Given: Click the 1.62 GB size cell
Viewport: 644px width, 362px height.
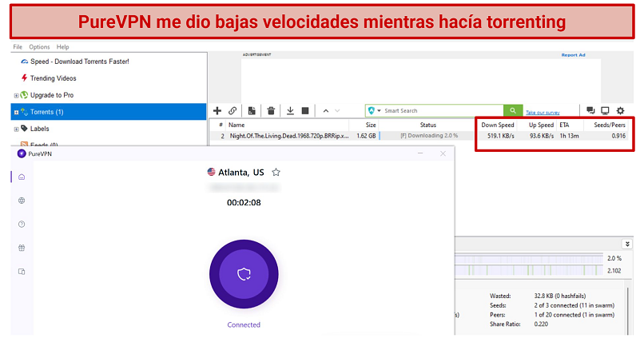Looking at the screenshot, I should click(x=367, y=136).
